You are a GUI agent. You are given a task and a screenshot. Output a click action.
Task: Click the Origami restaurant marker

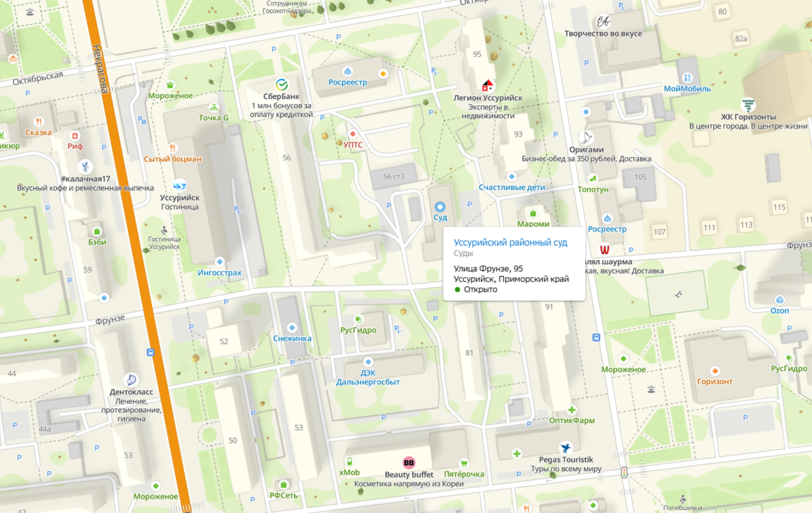pos(586,137)
